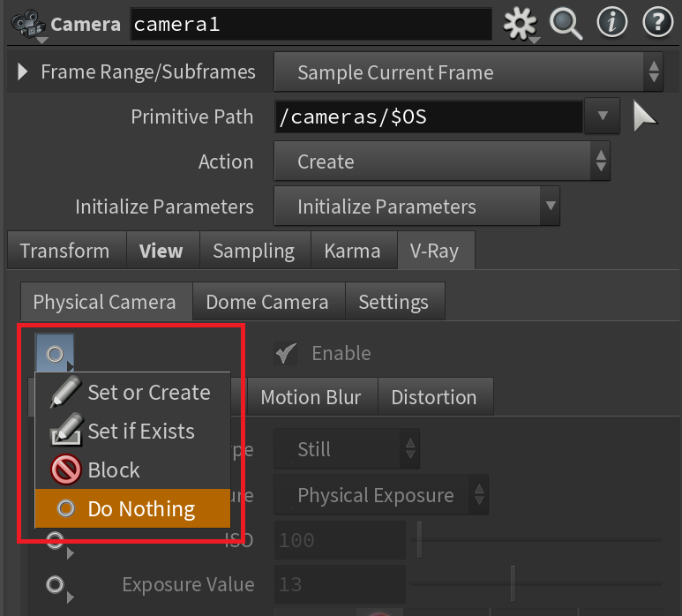Toggle the Enable checkbox
The image size is (682, 616).
click(286, 353)
